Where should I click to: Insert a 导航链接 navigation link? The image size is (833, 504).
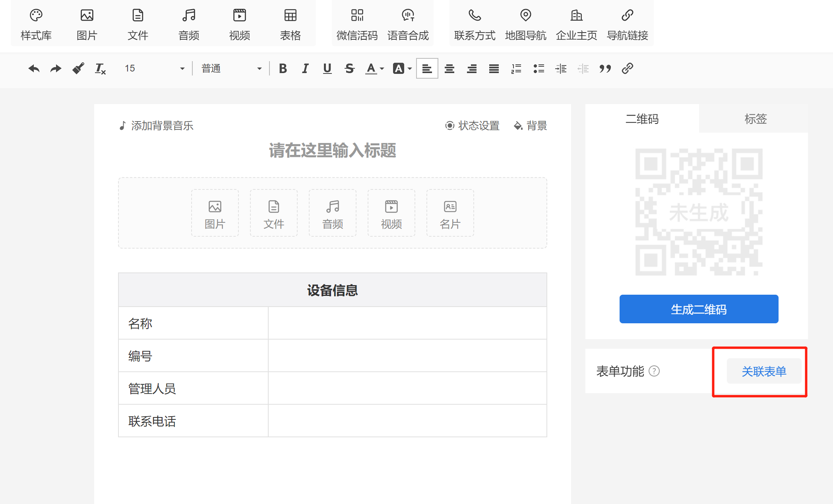[628, 25]
